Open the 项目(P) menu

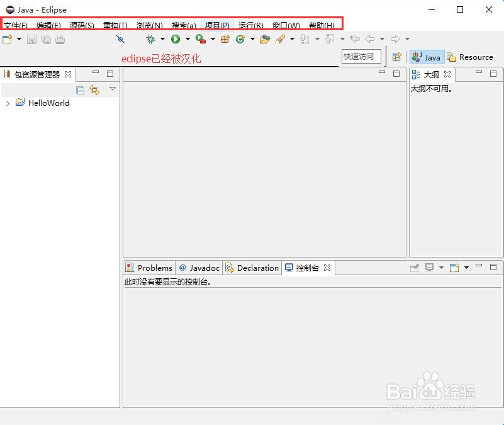pyautogui.click(x=217, y=25)
